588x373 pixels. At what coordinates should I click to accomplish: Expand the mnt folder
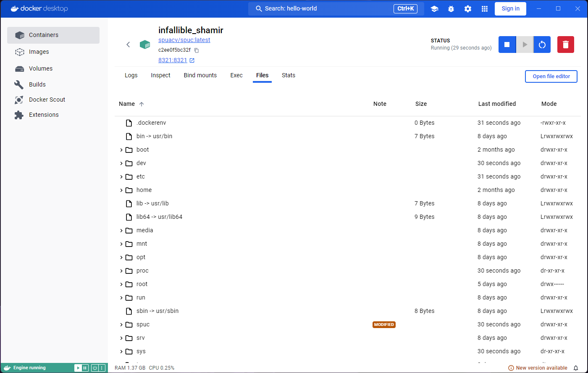click(121, 244)
